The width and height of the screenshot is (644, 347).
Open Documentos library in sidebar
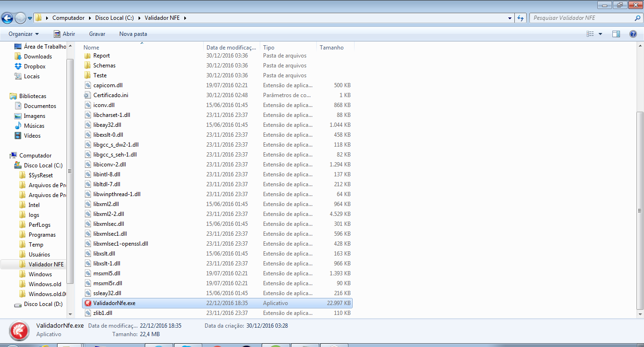[x=40, y=106]
